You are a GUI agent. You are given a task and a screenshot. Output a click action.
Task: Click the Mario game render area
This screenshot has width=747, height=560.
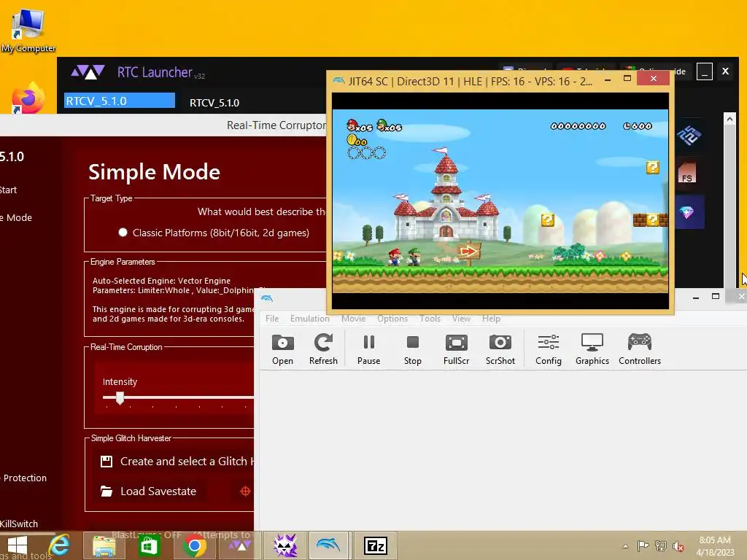[500, 201]
